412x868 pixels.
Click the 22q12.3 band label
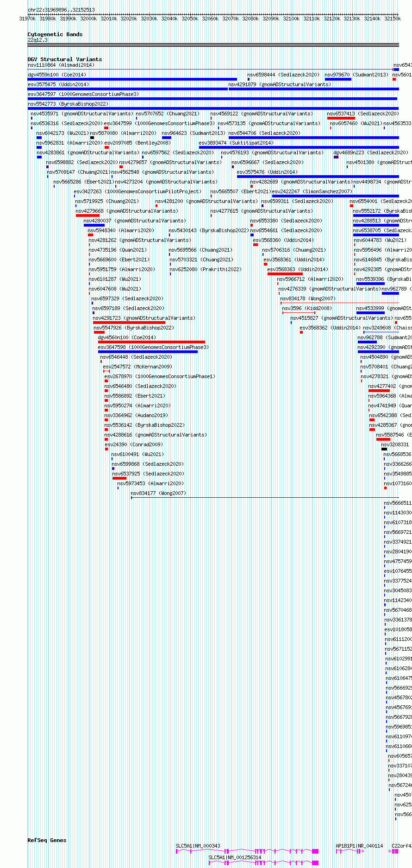[37, 40]
